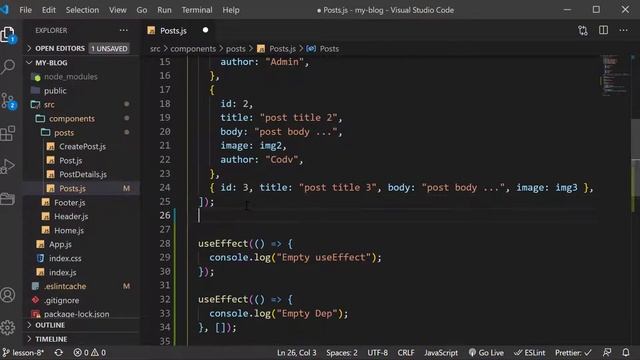Open the Explorer view in activity bar

point(8,35)
